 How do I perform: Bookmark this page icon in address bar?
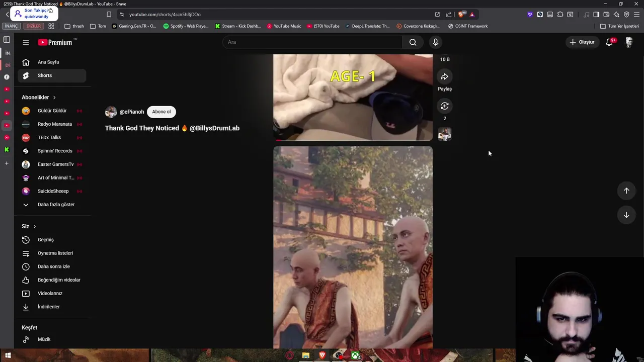point(109,15)
